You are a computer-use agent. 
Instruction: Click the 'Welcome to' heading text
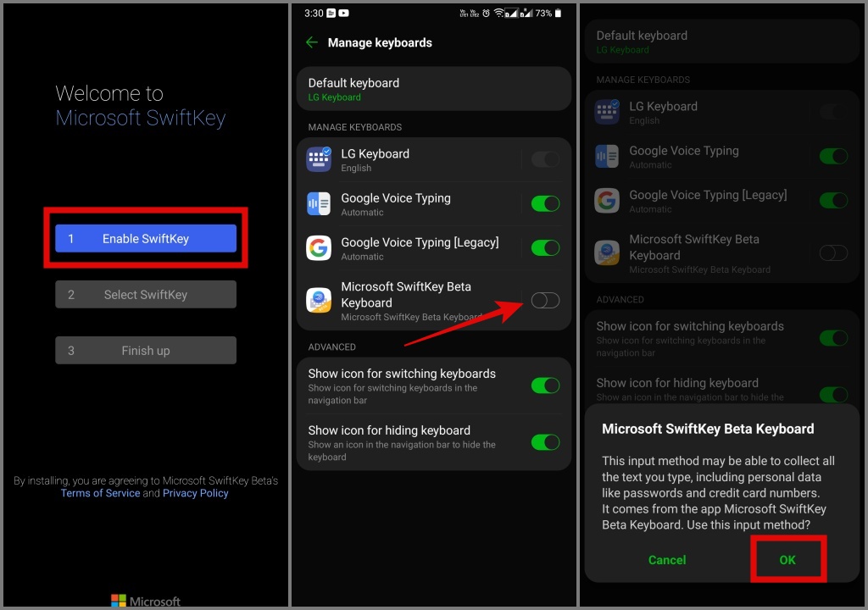point(109,93)
